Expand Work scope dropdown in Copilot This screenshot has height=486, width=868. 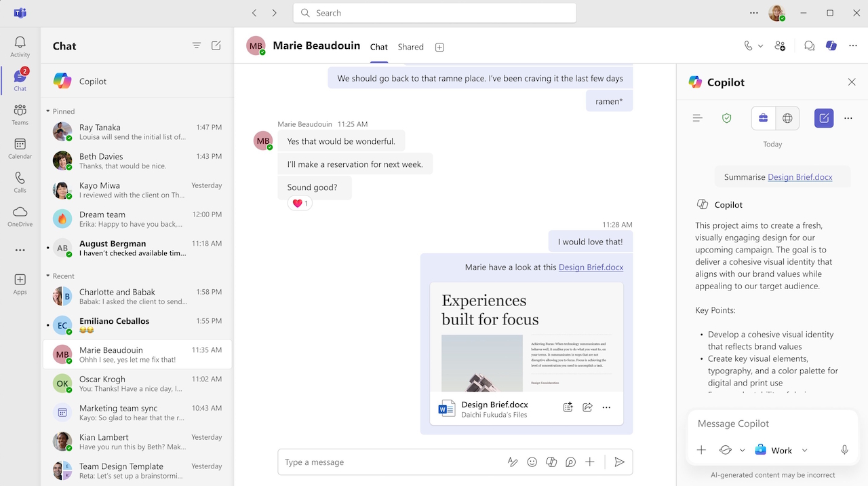pos(805,450)
